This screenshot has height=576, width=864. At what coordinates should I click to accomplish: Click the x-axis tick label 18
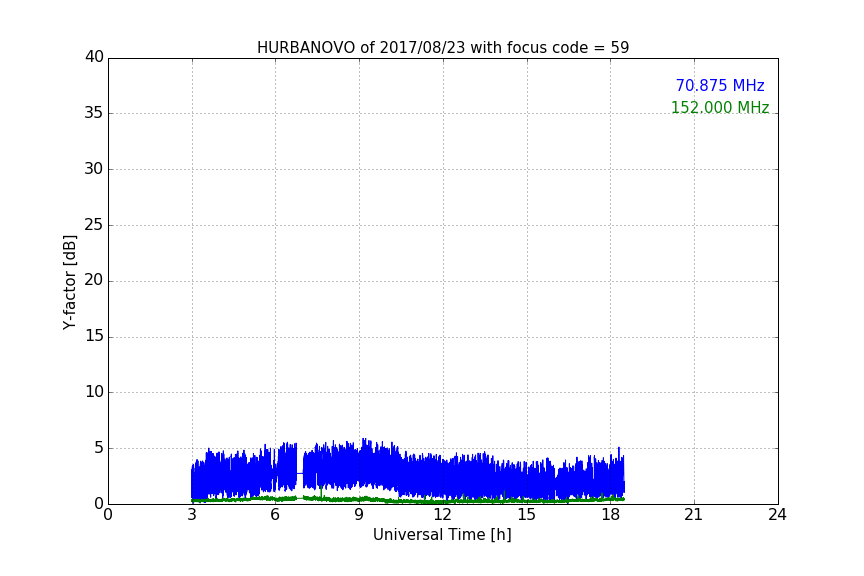pos(610,515)
